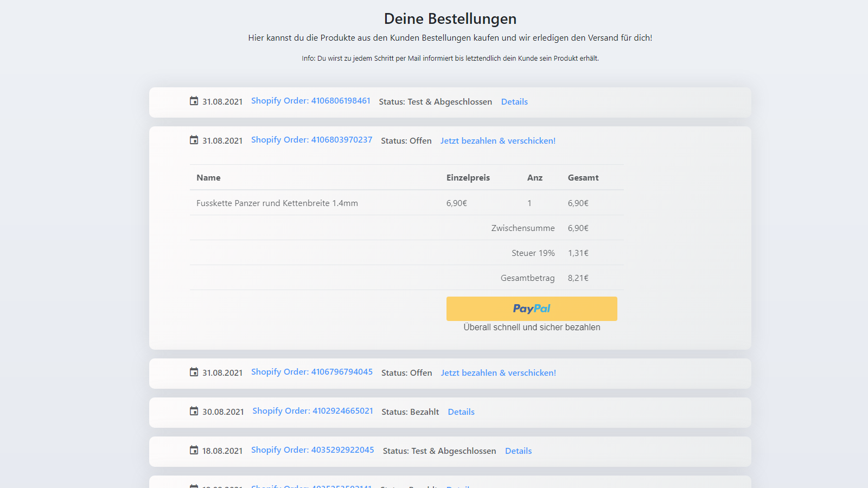Click the tax amount 1,31€
868x488 pixels.
point(578,253)
